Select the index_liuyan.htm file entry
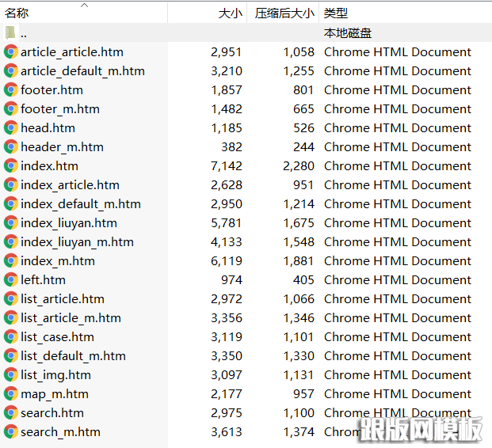This screenshot has height=448, width=492. point(69,223)
